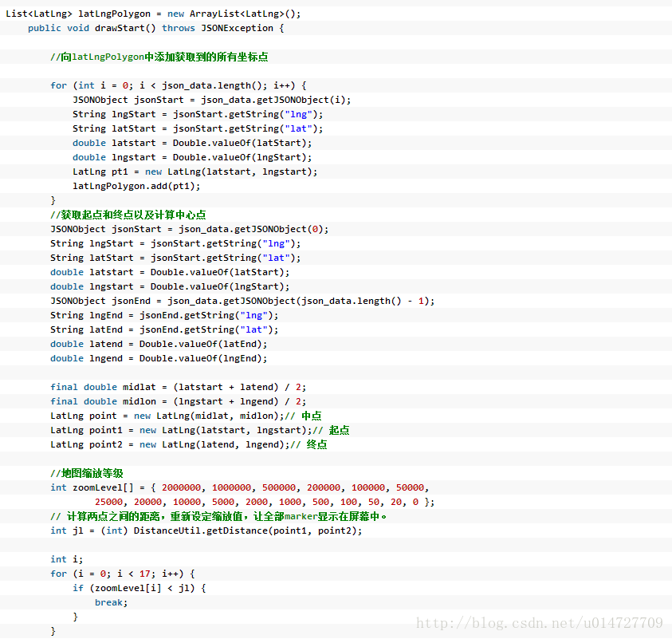Click the comment '//向latLngPolygon中添加获取到的所有坐标点'

click(159, 57)
